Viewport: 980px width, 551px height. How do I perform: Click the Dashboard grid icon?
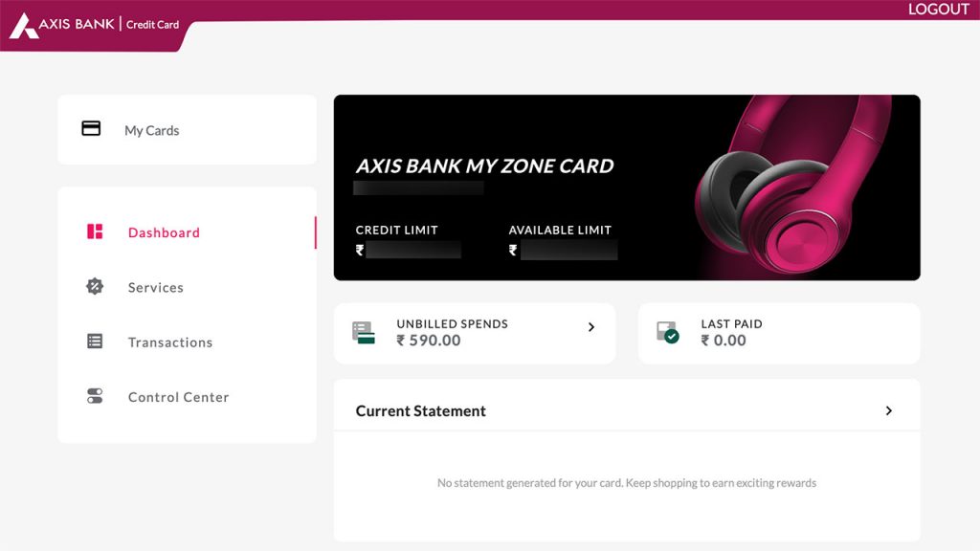click(x=95, y=231)
